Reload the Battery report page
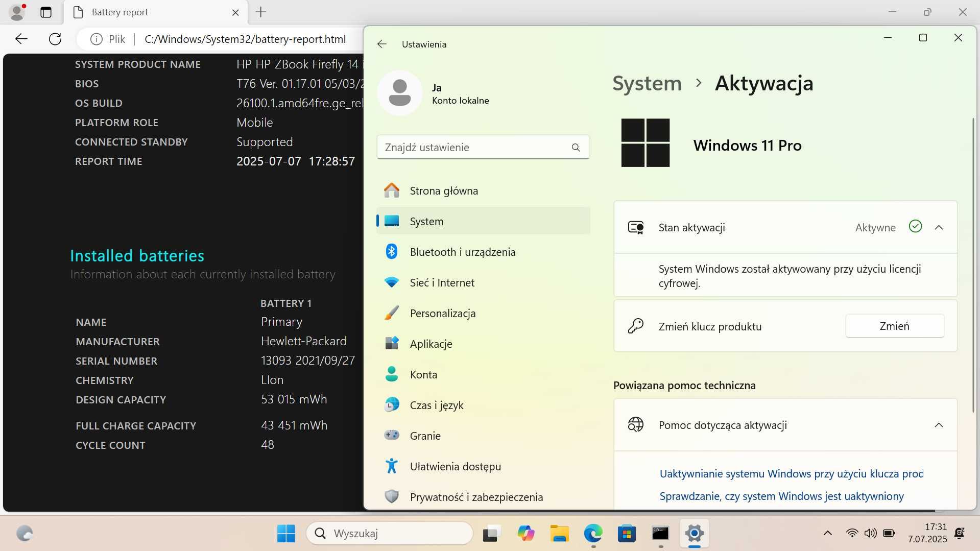Screen dimensions: 980x551 pos(55,39)
